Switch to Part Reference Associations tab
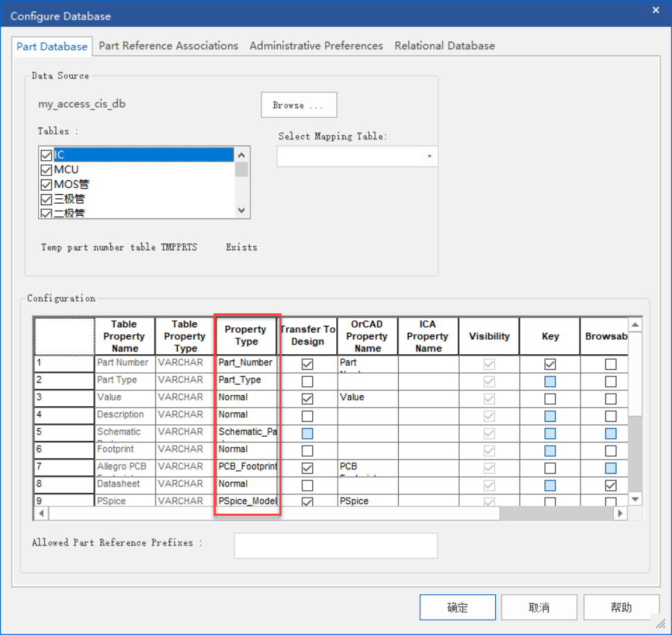The width and height of the screenshot is (672, 635). pyautogui.click(x=169, y=46)
